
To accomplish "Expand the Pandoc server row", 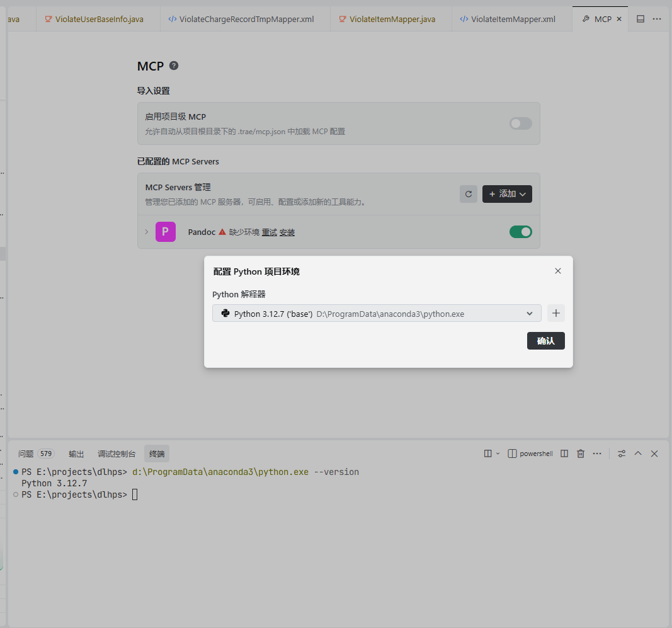I will click(147, 232).
